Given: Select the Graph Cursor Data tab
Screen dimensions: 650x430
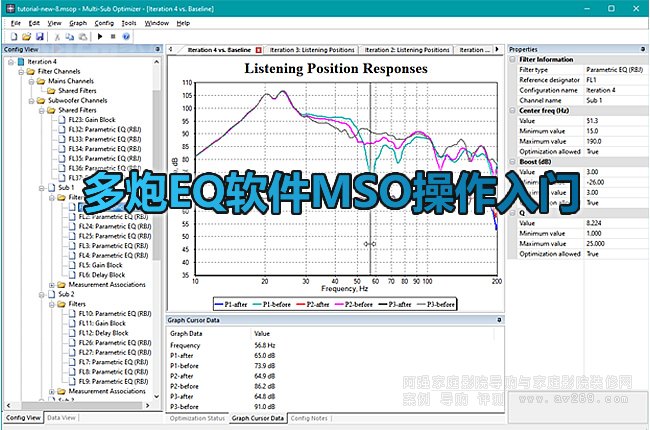Looking at the screenshot, I should coord(258,418).
